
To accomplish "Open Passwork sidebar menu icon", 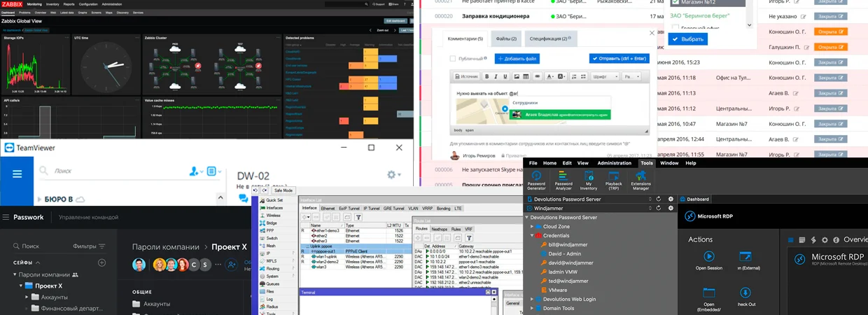I will point(6,217).
